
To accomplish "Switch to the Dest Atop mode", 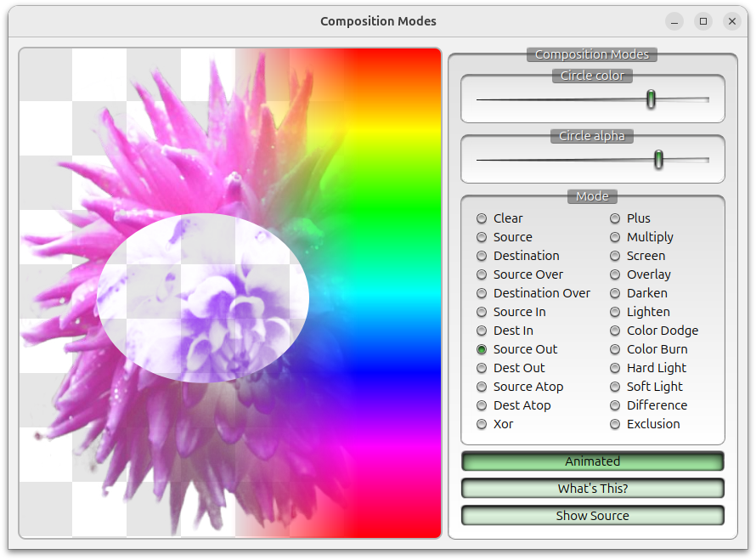I will pyautogui.click(x=482, y=405).
